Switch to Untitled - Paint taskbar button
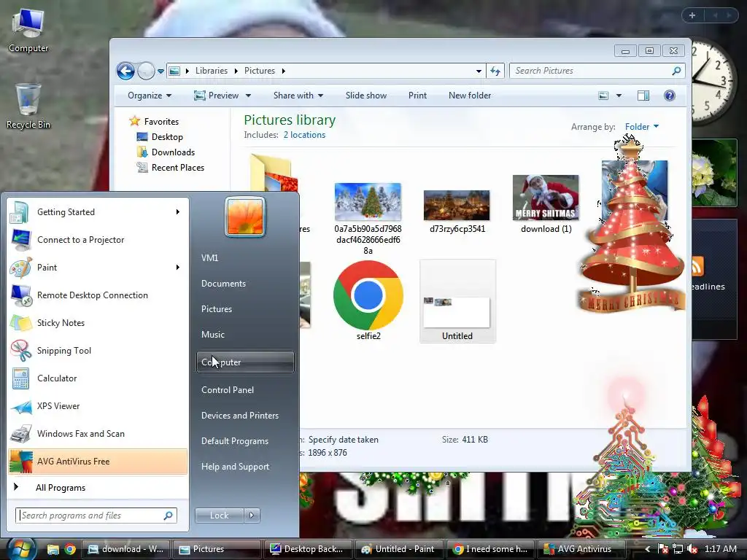This screenshot has width=747, height=560. tap(398, 549)
